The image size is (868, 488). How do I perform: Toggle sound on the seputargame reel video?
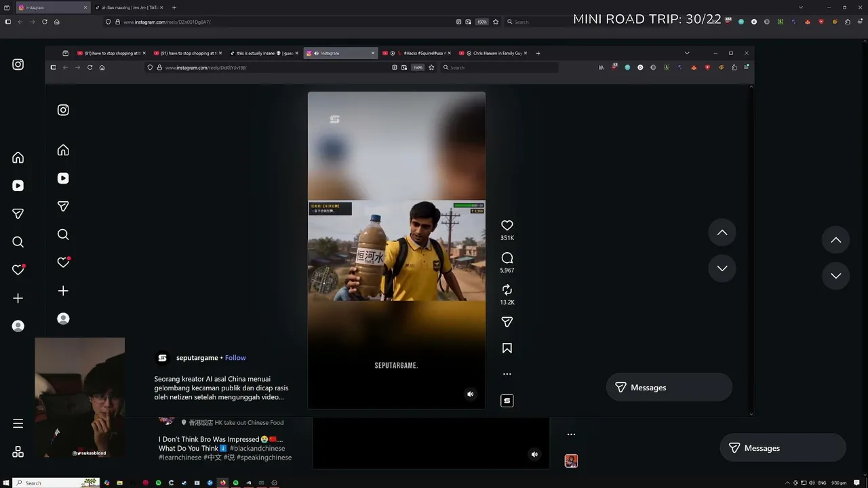click(470, 394)
